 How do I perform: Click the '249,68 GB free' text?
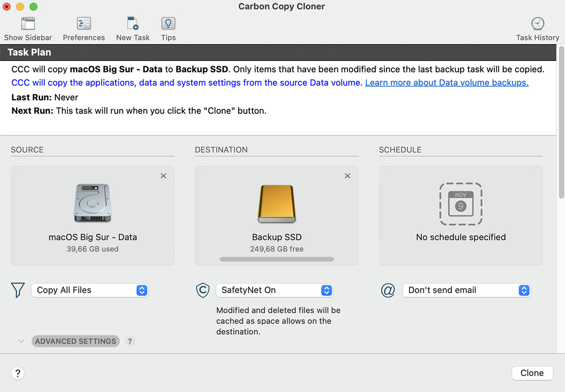coord(277,249)
